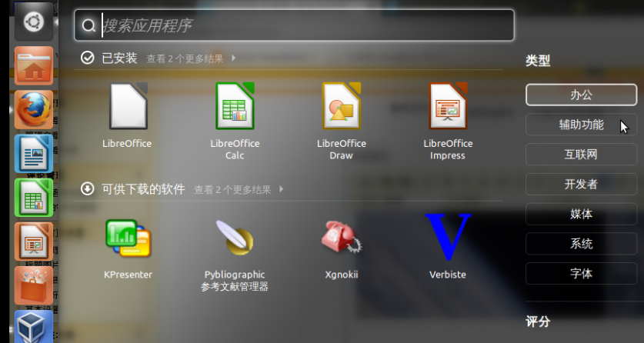Image resolution: width=644 pixels, height=343 pixels.
Task: Toggle the 系统 type filter
Action: coord(581,244)
